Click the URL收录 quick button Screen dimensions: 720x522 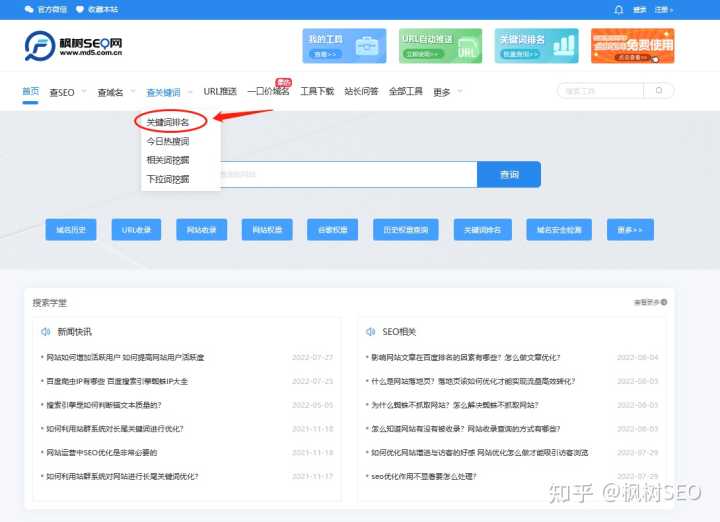pos(136,230)
